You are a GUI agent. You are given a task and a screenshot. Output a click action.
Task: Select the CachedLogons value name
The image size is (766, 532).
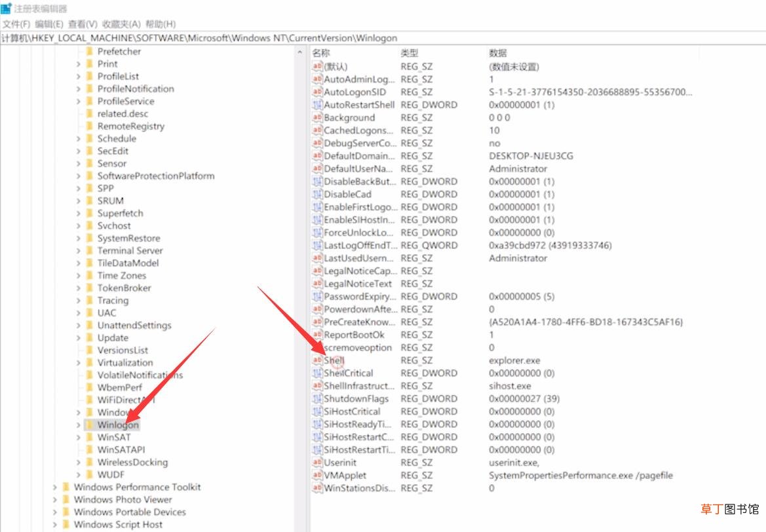pyautogui.click(x=358, y=130)
